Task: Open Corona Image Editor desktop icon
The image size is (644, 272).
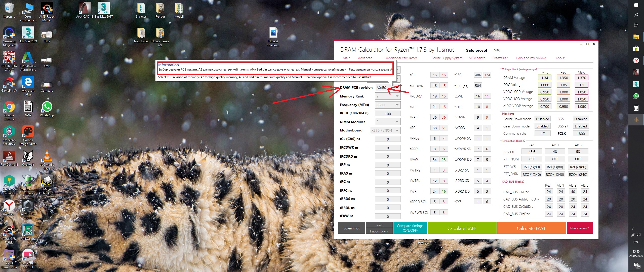Action: pyautogui.click(x=28, y=132)
